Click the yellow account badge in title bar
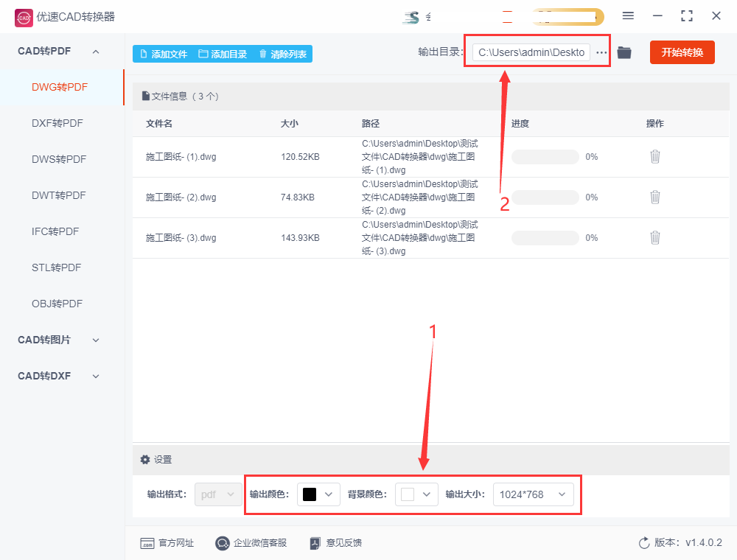This screenshot has width=737, height=560. click(567, 17)
